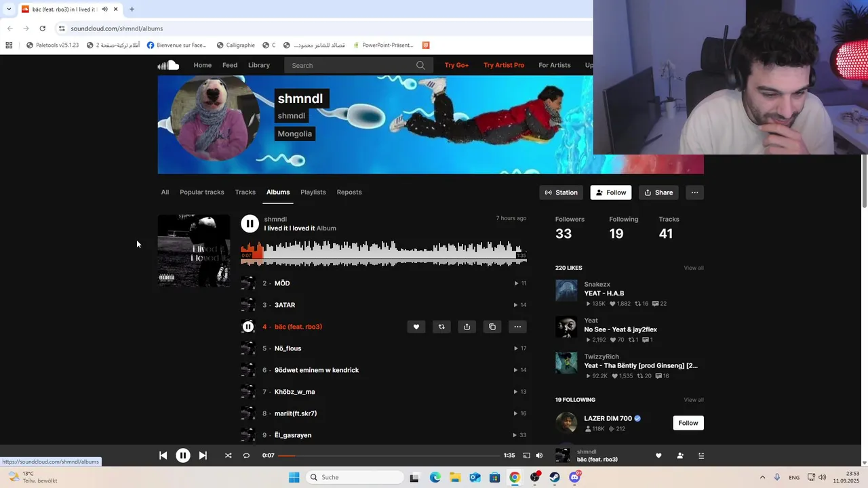The height and width of the screenshot is (488, 868).
Task: Seek within the album waveform
Action: click(384, 252)
